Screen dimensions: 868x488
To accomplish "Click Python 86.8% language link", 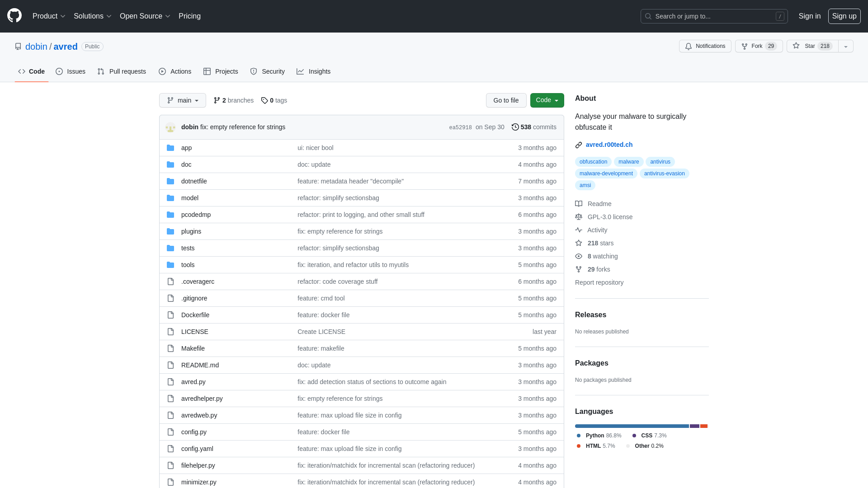I will (x=599, y=436).
